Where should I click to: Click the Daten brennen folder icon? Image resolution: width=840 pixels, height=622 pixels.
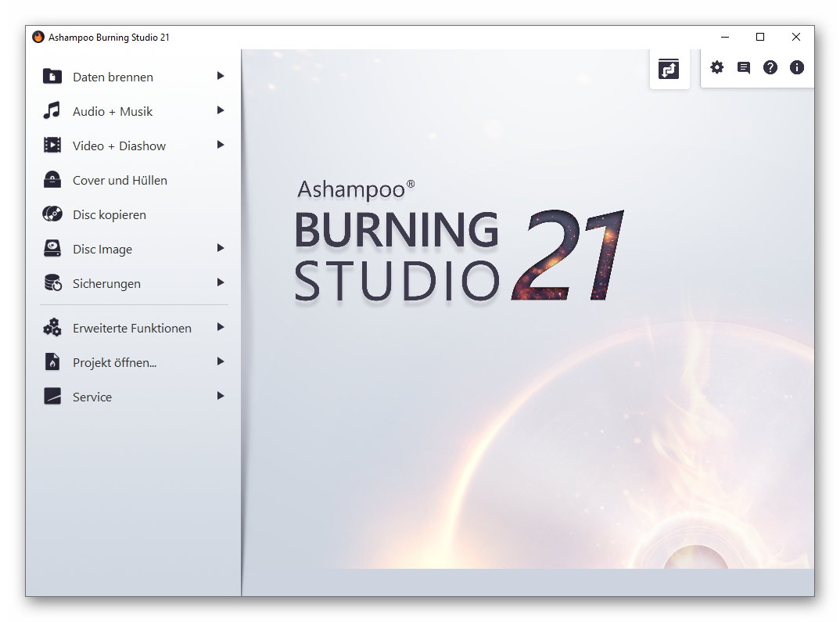pyautogui.click(x=52, y=77)
